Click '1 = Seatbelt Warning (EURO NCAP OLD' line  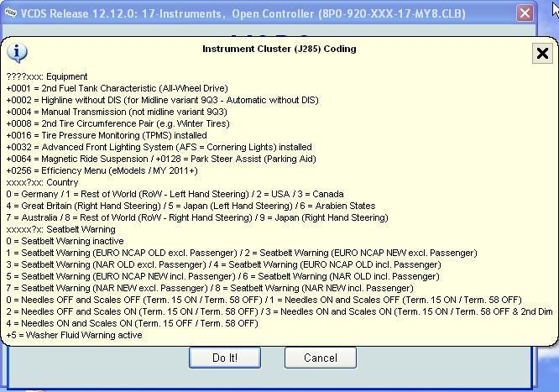tap(242, 253)
